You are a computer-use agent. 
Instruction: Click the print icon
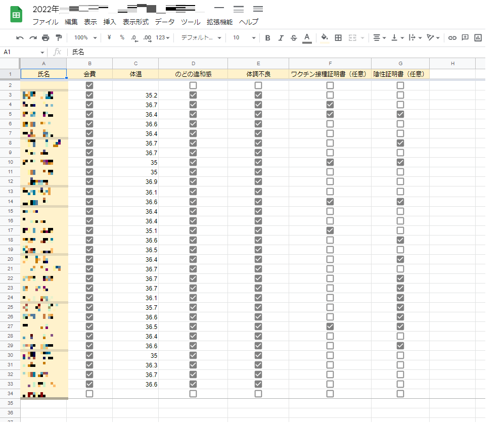pos(45,38)
